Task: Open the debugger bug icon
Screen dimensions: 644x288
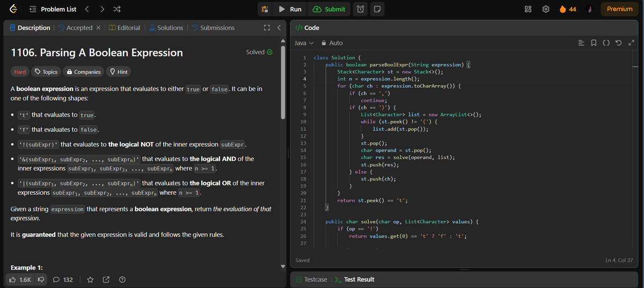Action: pyautogui.click(x=264, y=9)
